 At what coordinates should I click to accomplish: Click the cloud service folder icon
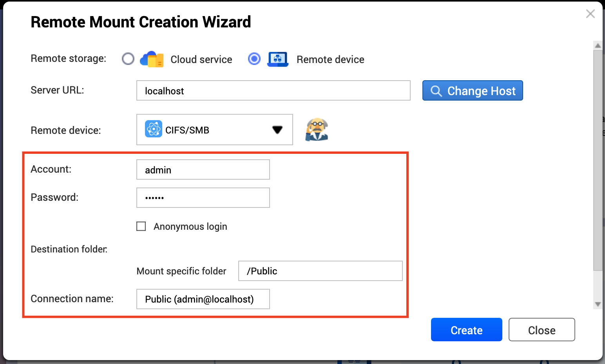152,59
